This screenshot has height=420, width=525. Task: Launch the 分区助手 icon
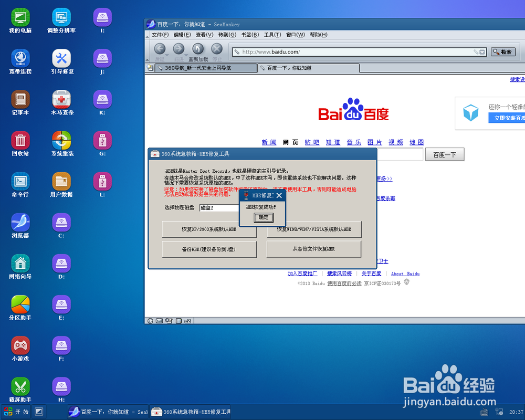pyautogui.click(x=20, y=308)
